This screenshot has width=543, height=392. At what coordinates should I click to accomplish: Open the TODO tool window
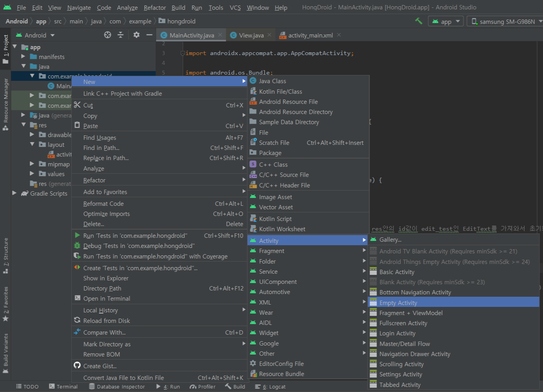(x=27, y=387)
